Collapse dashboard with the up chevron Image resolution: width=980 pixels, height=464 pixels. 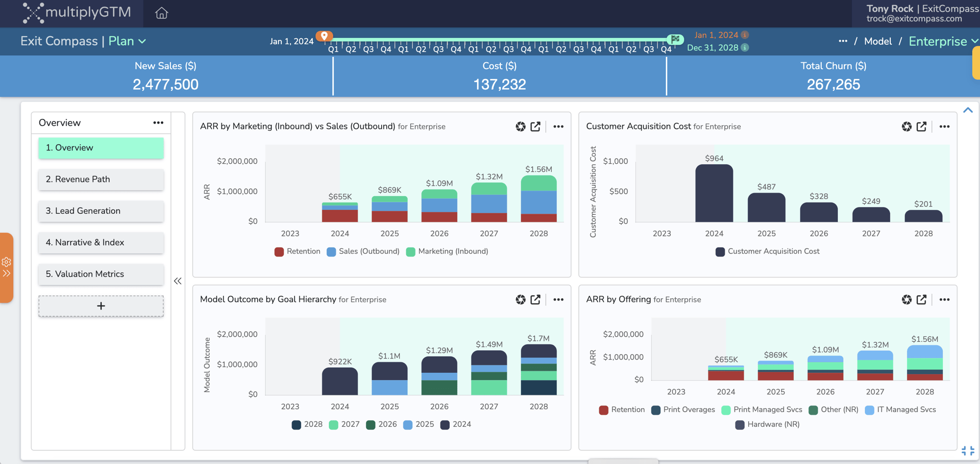click(968, 110)
